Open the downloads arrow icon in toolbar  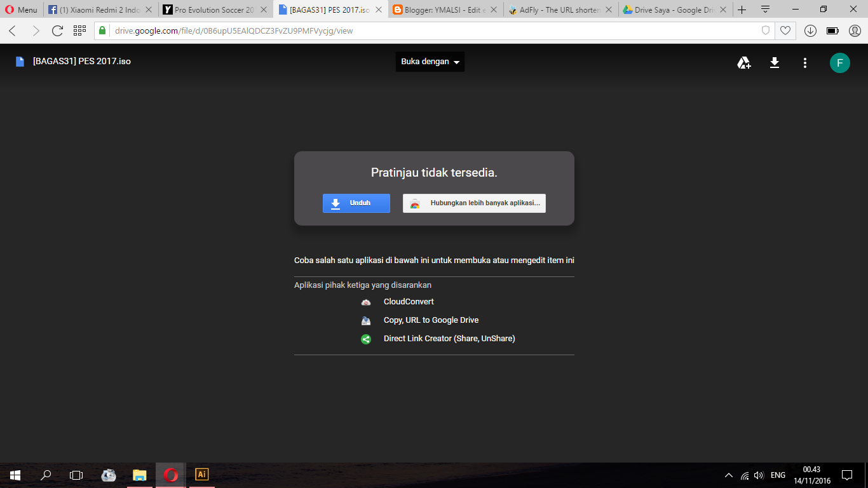point(810,30)
